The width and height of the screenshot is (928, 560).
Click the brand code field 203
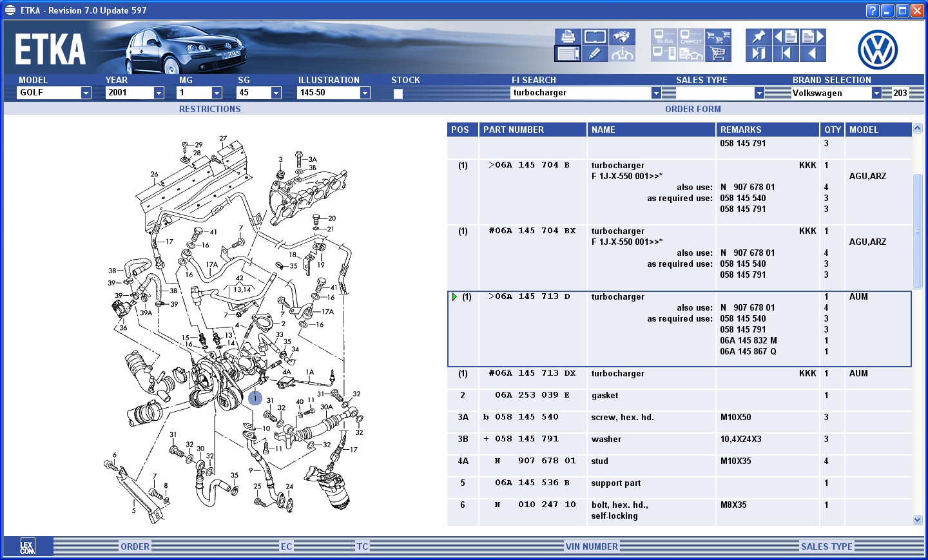click(900, 93)
